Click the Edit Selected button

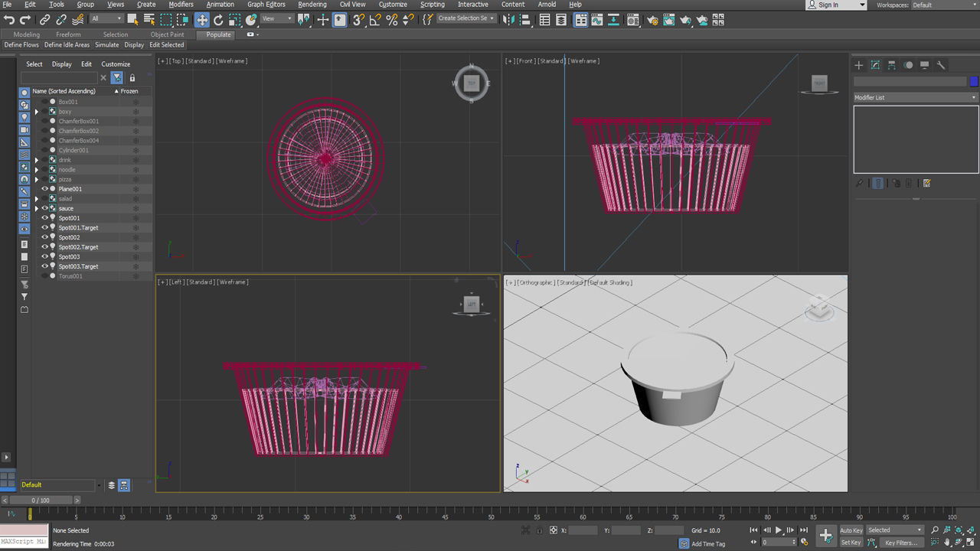coord(166,45)
